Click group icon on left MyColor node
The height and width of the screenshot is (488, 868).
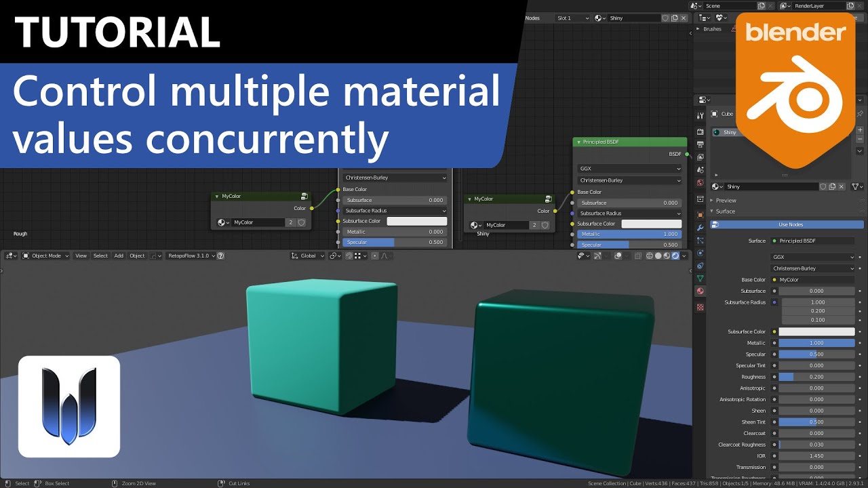(x=304, y=196)
